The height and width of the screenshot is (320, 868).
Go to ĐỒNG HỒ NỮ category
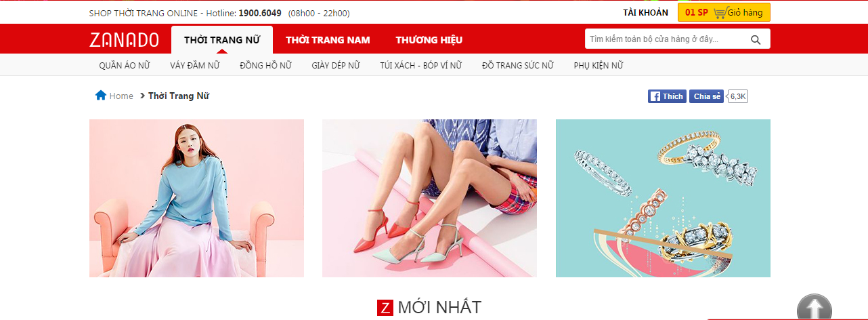pyautogui.click(x=265, y=65)
